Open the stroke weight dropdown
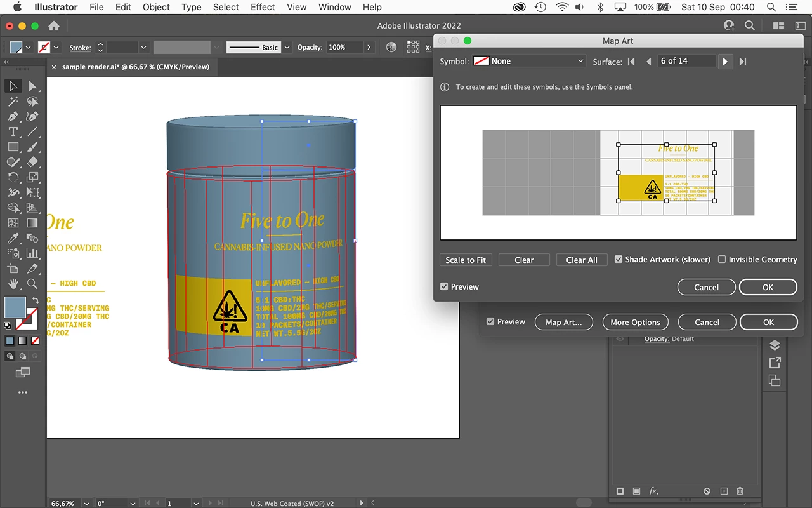 click(x=144, y=48)
